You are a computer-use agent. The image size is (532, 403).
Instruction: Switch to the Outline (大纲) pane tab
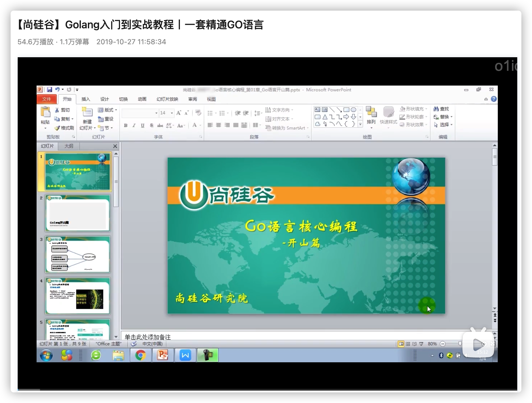tap(69, 146)
